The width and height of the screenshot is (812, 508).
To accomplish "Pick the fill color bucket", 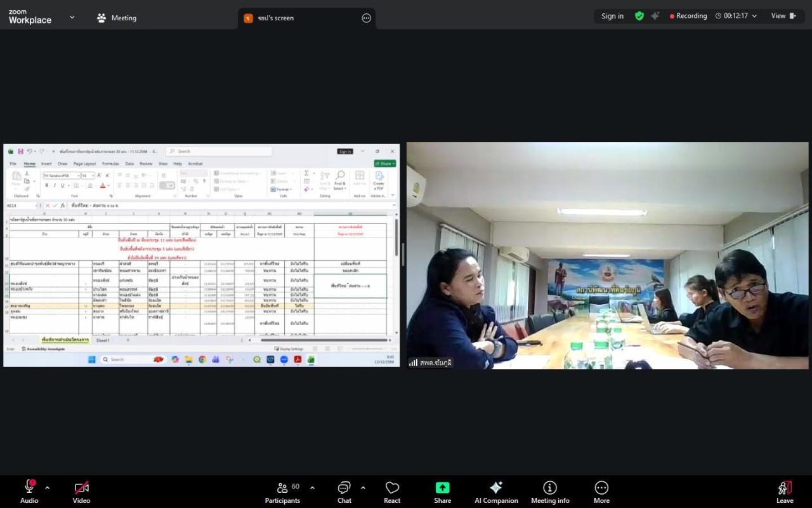I will 89,185.
